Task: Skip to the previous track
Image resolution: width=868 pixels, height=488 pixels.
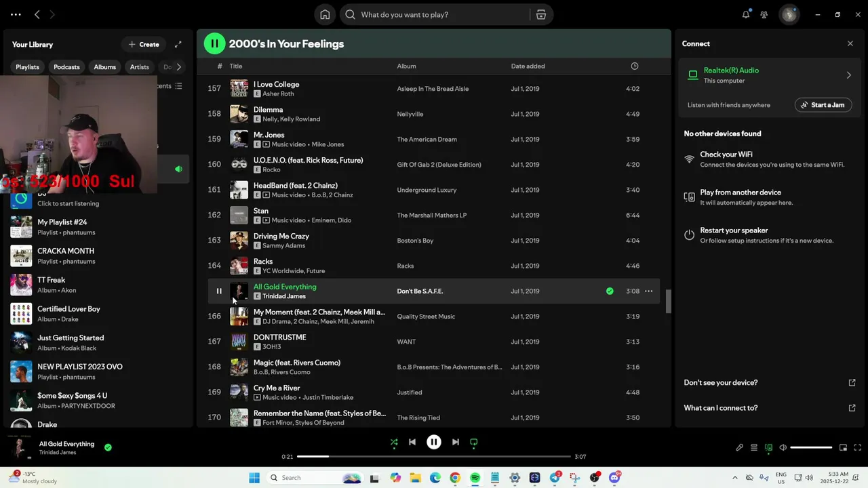Action: pos(412,442)
